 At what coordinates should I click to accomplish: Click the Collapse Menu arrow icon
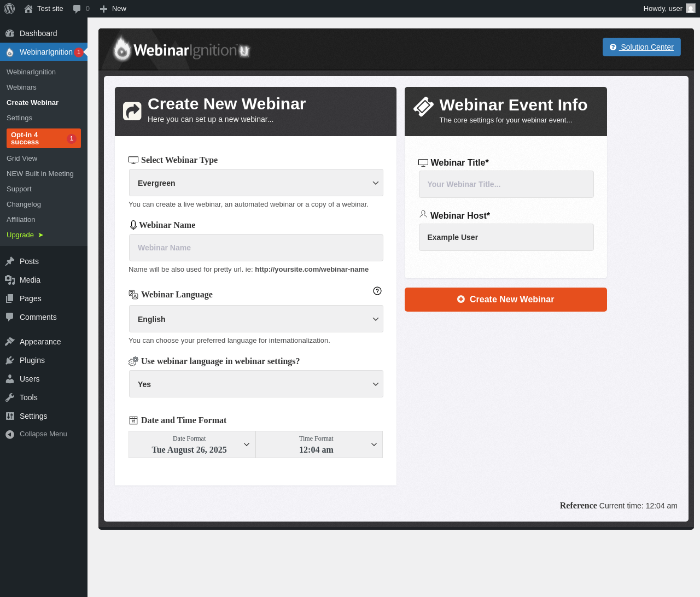click(x=10, y=434)
